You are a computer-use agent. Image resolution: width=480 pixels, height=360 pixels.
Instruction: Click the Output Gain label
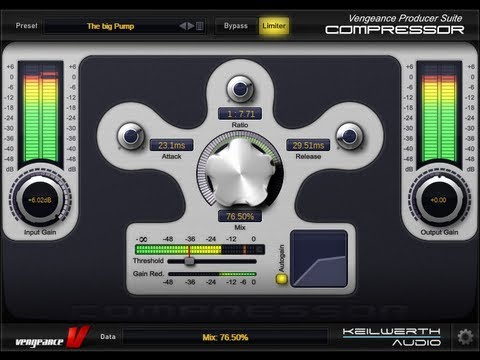click(x=439, y=232)
